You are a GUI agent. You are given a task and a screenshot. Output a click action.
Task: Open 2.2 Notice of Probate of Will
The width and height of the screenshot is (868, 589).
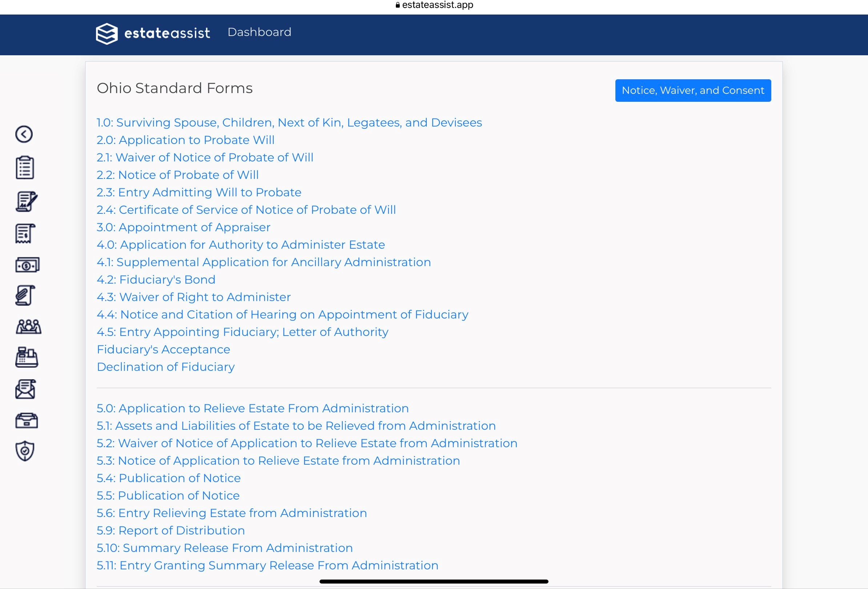coord(178,175)
